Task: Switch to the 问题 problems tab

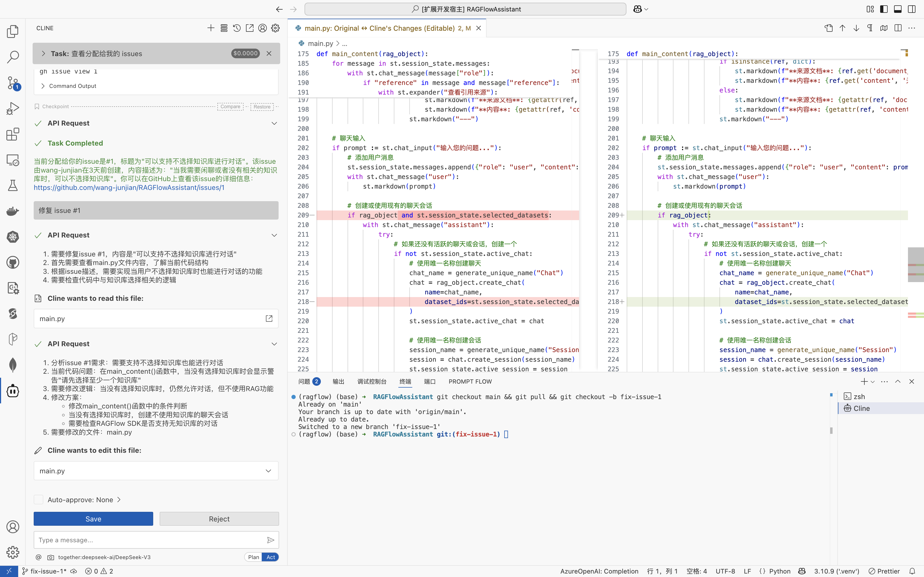Action: 304,382
